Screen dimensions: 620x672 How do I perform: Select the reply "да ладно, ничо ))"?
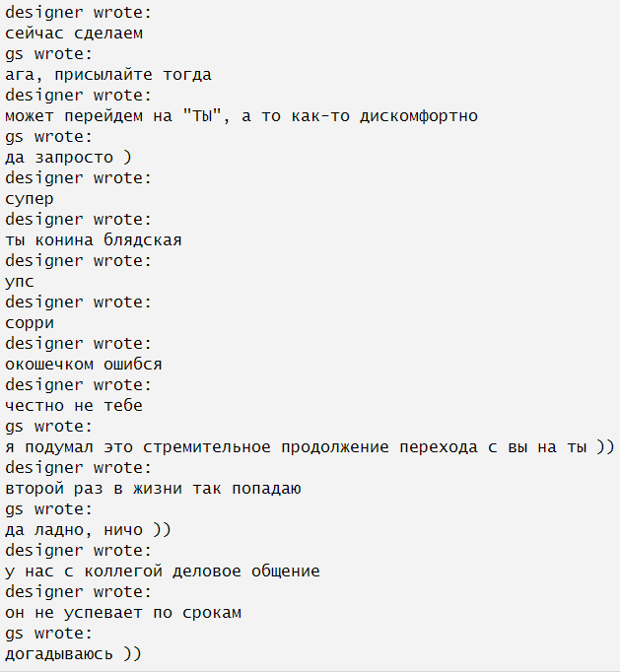coord(89,530)
